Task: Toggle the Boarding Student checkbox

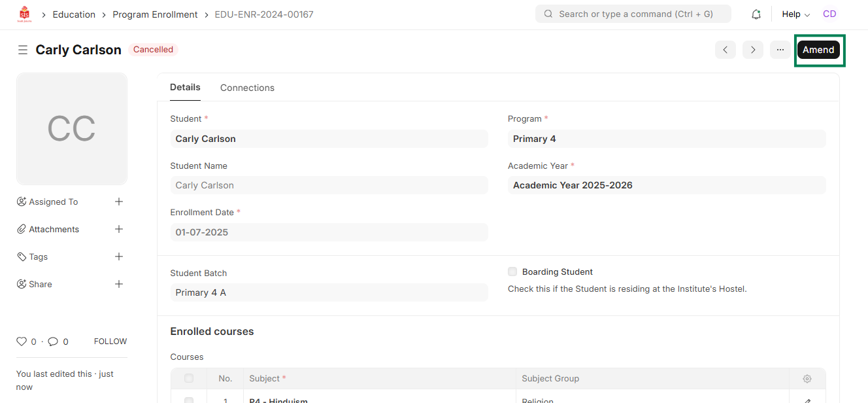Action: click(x=512, y=272)
